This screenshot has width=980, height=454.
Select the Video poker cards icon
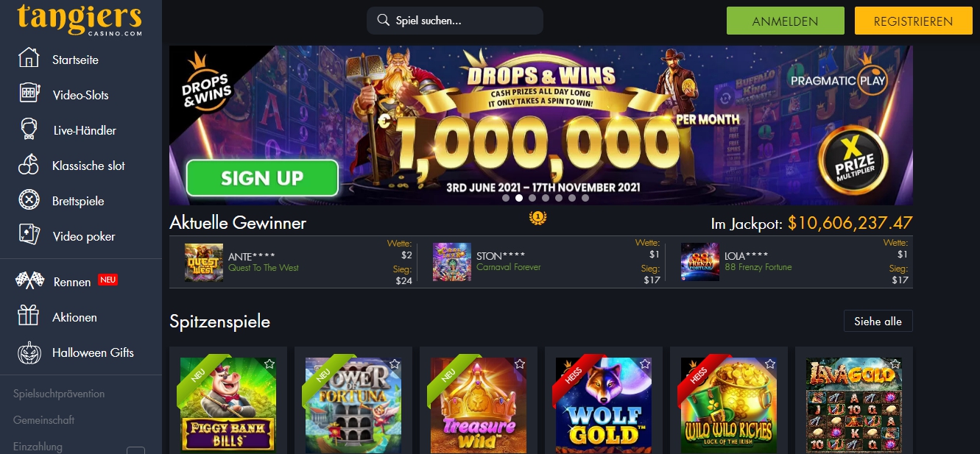[29, 236]
